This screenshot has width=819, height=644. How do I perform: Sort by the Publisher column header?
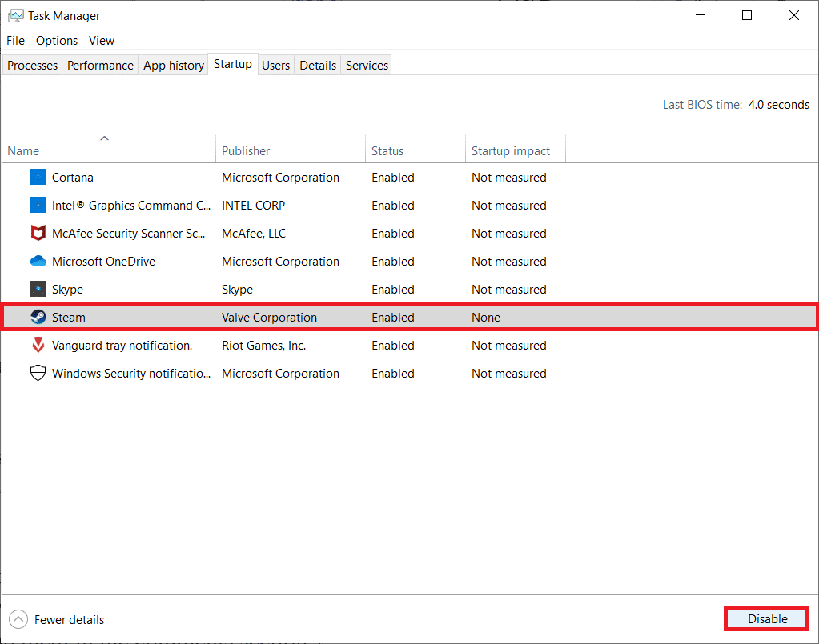(x=291, y=148)
